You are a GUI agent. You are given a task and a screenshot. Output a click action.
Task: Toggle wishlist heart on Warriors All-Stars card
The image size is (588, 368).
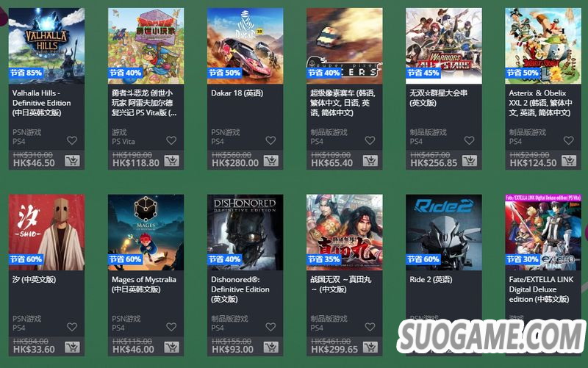pyautogui.click(x=469, y=140)
